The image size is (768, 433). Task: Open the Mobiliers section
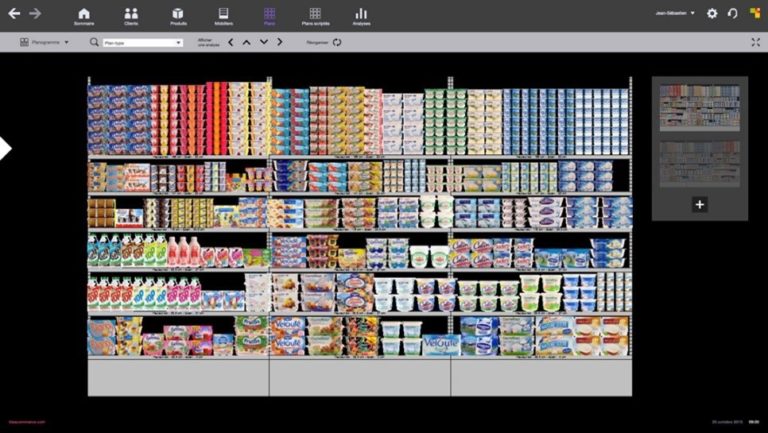[x=223, y=16]
